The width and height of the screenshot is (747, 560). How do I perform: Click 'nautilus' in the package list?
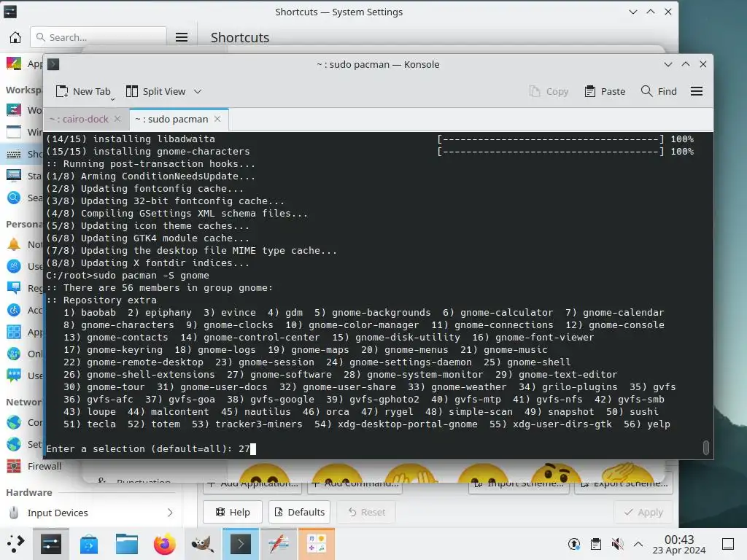point(267,412)
